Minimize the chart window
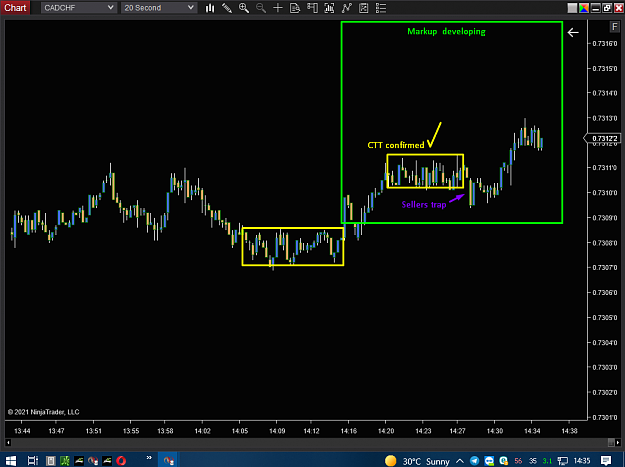625x467 pixels. (596, 8)
